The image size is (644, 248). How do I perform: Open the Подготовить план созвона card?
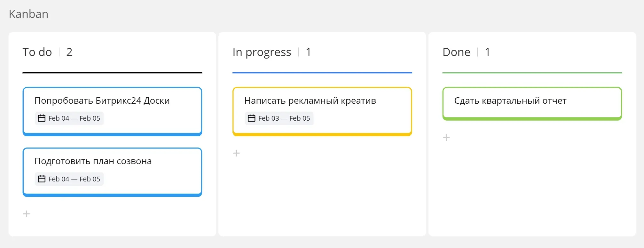click(112, 172)
